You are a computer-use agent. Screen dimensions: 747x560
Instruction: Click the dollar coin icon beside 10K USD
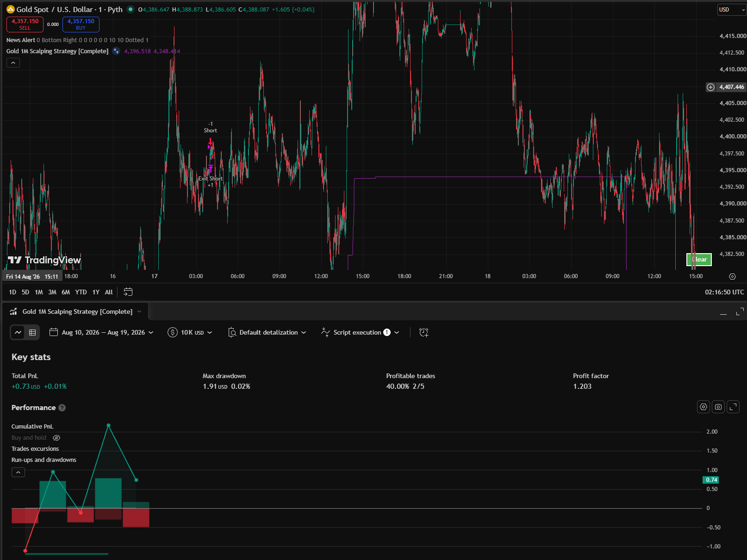173,332
